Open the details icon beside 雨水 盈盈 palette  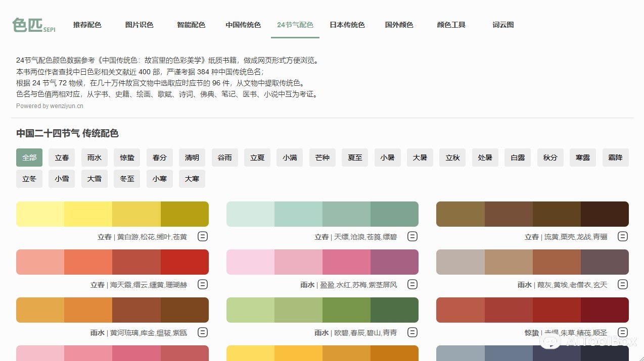coord(412,284)
